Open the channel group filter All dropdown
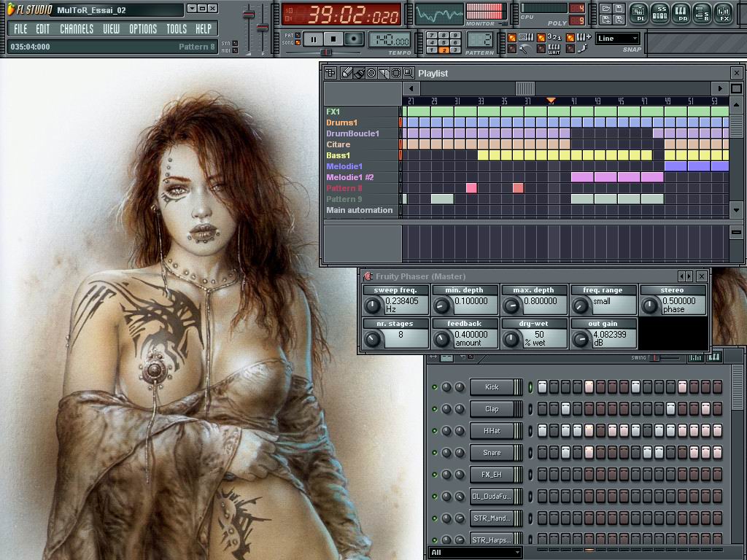The height and width of the screenshot is (560, 747). [474, 553]
